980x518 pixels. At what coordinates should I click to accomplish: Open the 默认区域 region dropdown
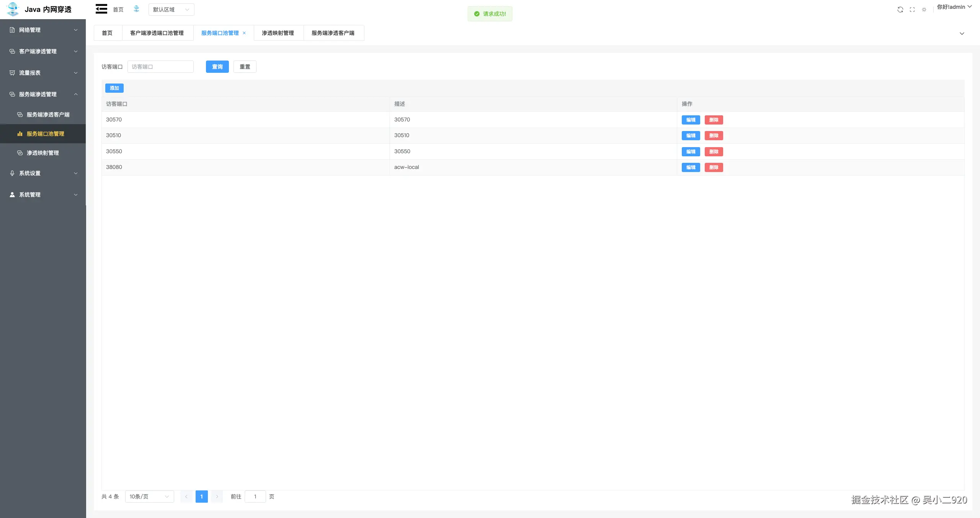[x=171, y=10]
